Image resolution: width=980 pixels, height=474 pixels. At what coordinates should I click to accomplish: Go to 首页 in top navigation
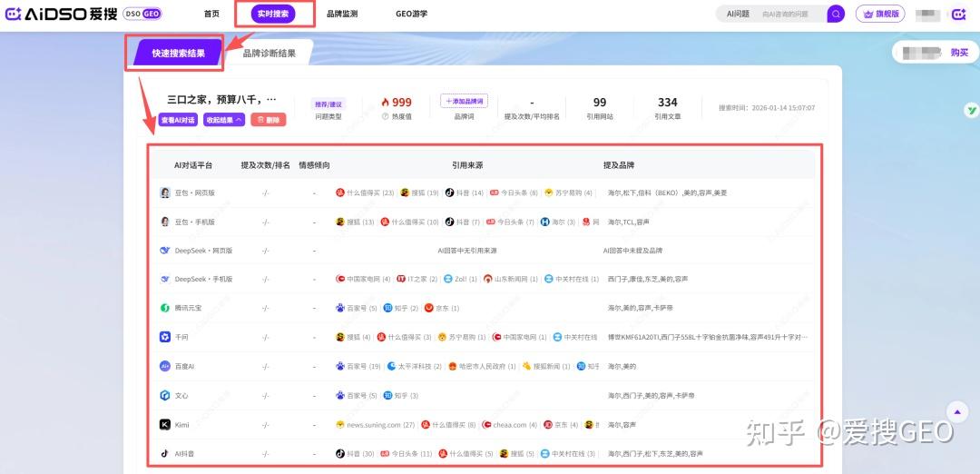(x=211, y=14)
